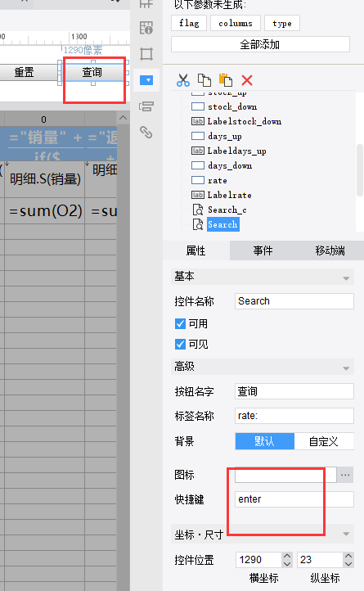The image size is (364, 591).
Task: Click the columns parameter button
Action: coord(236,24)
